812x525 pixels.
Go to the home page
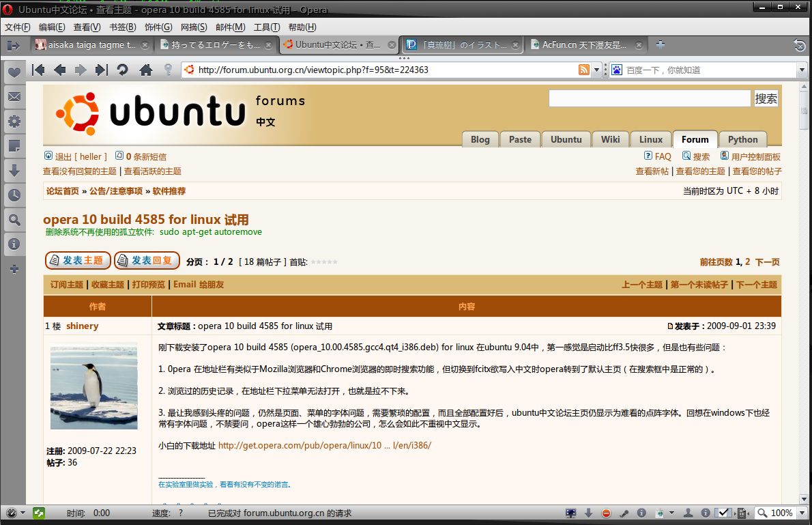tap(146, 70)
